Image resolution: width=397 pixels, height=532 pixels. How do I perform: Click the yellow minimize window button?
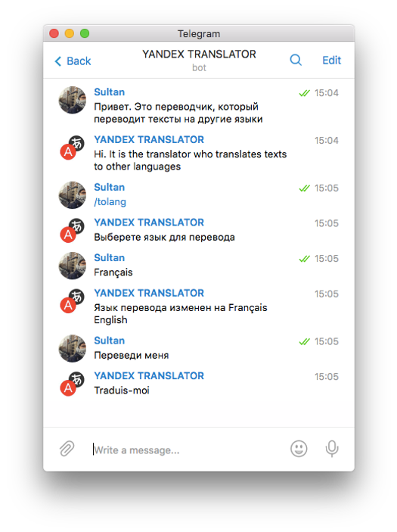[70, 33]
